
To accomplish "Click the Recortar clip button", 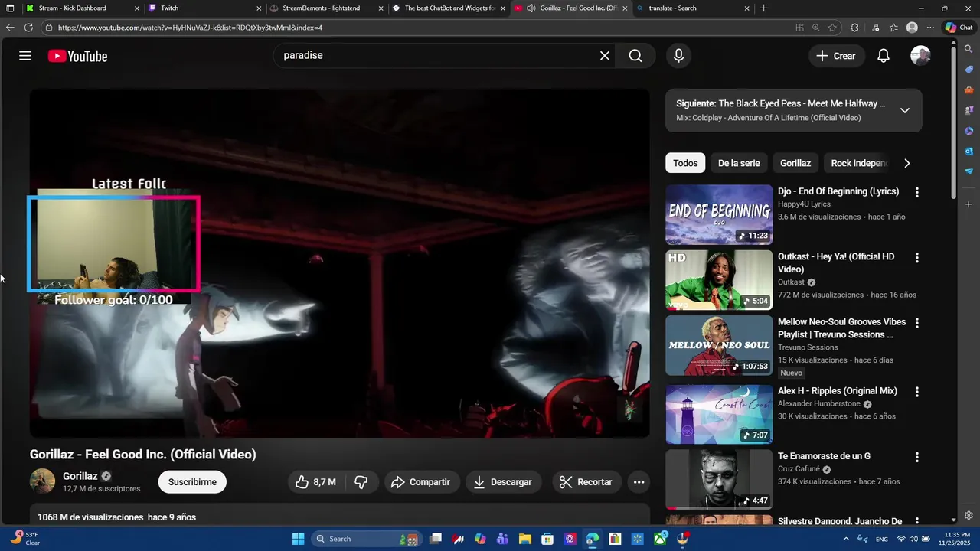I will pyautogui.click(x=586, y=482).
